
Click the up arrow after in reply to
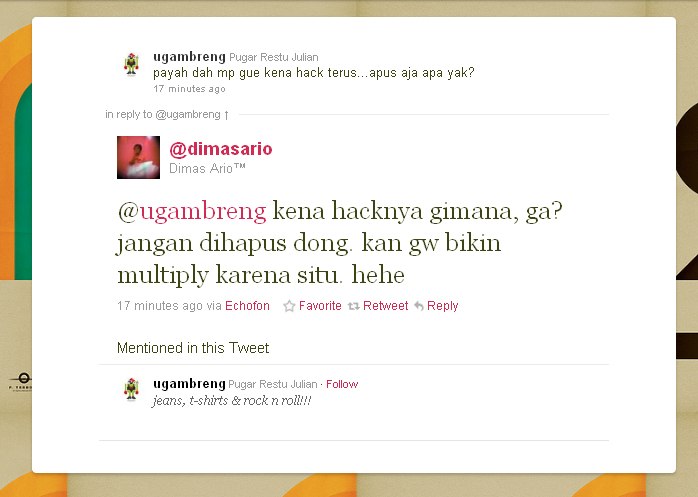227,115
